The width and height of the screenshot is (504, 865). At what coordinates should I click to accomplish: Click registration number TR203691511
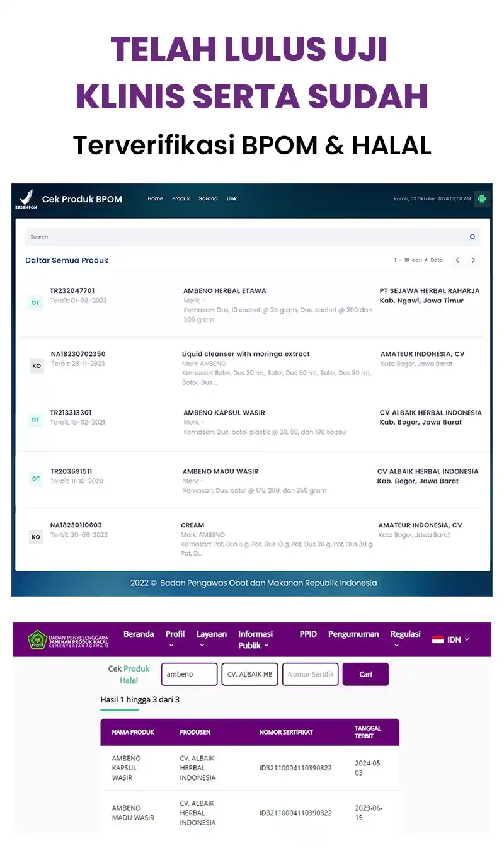pos(71,471)
